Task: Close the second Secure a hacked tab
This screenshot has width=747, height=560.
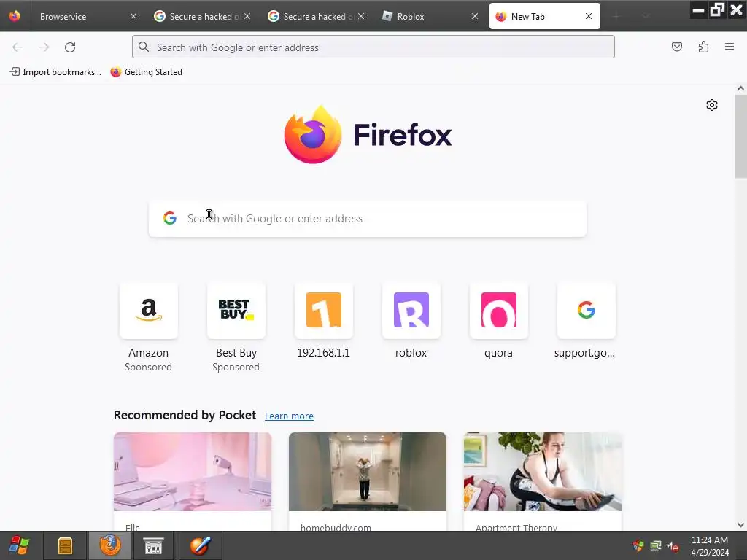Action: pyautogui.click(x=361, y=16)
